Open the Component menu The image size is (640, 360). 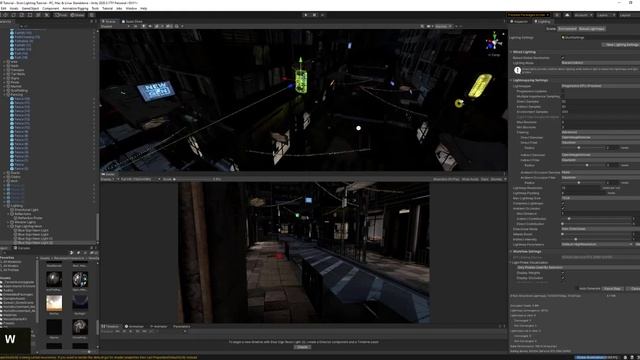coord(51,8)
